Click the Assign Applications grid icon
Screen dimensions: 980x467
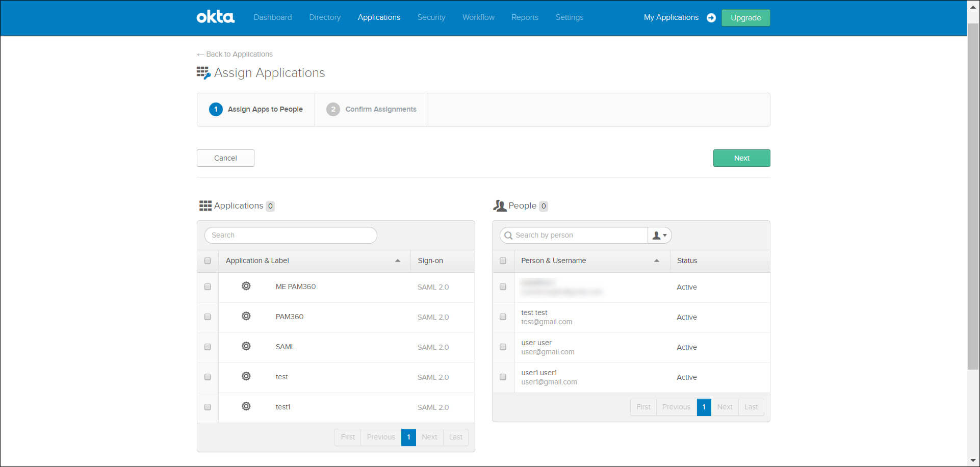point(203,73)
